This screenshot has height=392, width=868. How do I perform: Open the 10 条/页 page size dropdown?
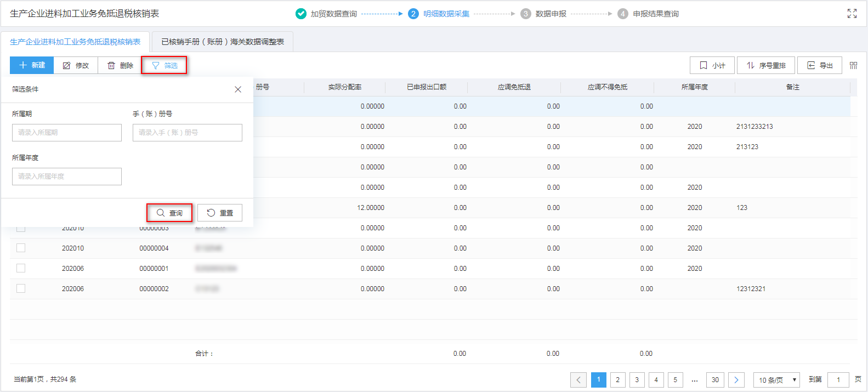click(x=776, y=380)
